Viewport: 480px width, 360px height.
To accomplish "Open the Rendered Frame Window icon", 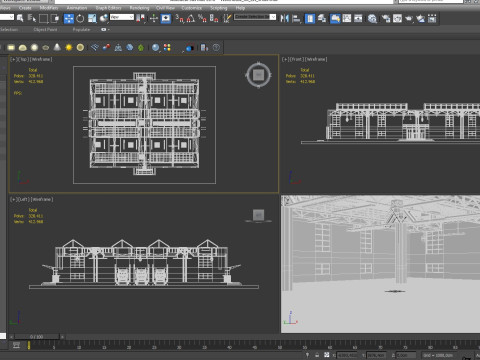I will pyautogui.click(x=397, y=18).
